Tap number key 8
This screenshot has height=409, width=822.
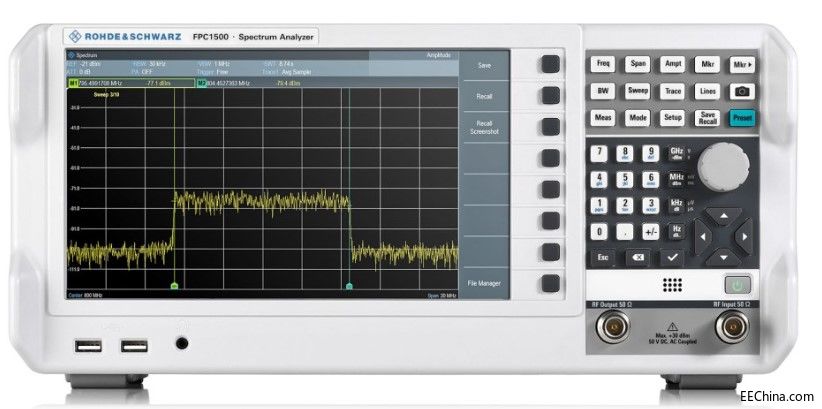pos(624,154)
